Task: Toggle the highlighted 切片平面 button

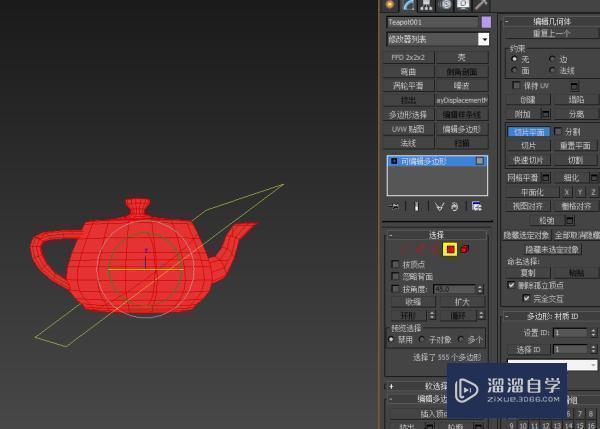Action: tap(529, 132)
